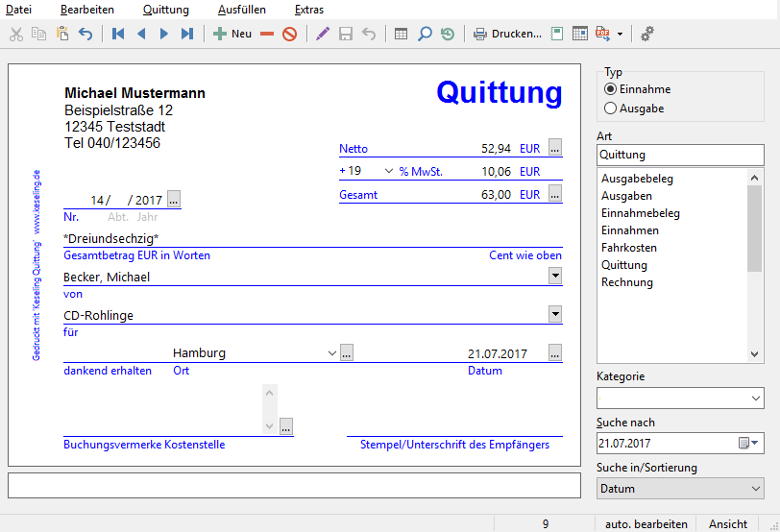Click Buchungsvermerke scroll up arrow
780x532 pixels.
(x=270, y=394)
